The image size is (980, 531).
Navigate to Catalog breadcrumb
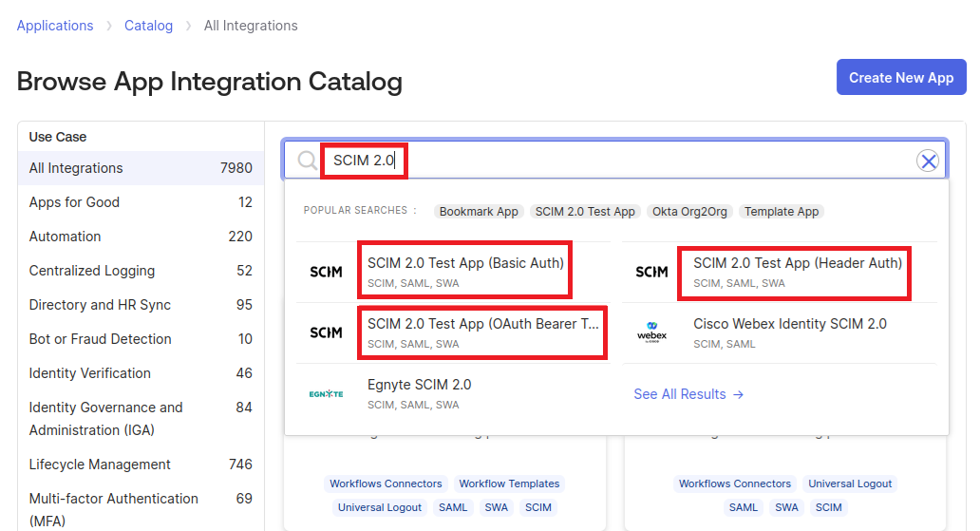tap(148, 26)
